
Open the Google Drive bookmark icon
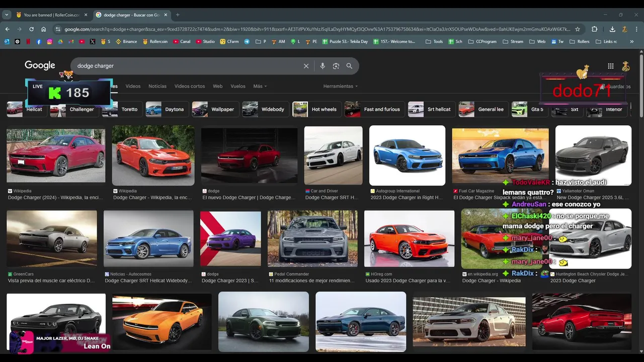click(60, 42)
